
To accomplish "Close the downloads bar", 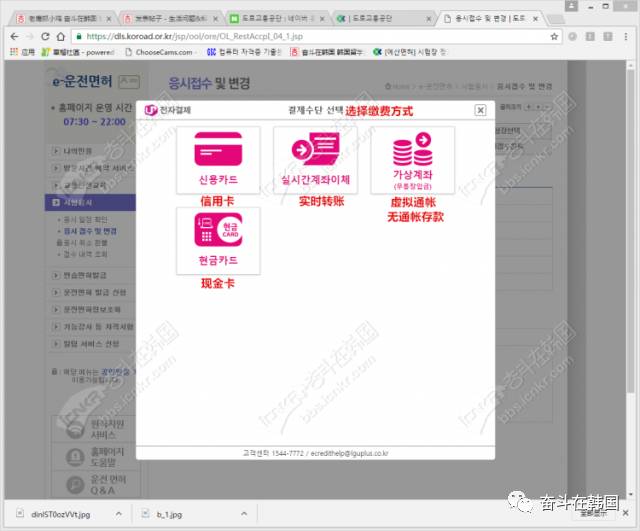I will click(625, 513).
